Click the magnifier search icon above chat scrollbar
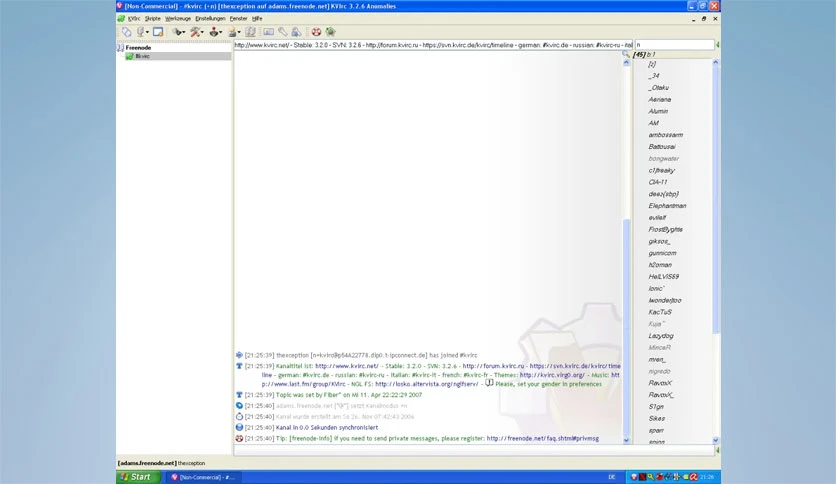This screenshot has height=484, width=836. point(626,54)
